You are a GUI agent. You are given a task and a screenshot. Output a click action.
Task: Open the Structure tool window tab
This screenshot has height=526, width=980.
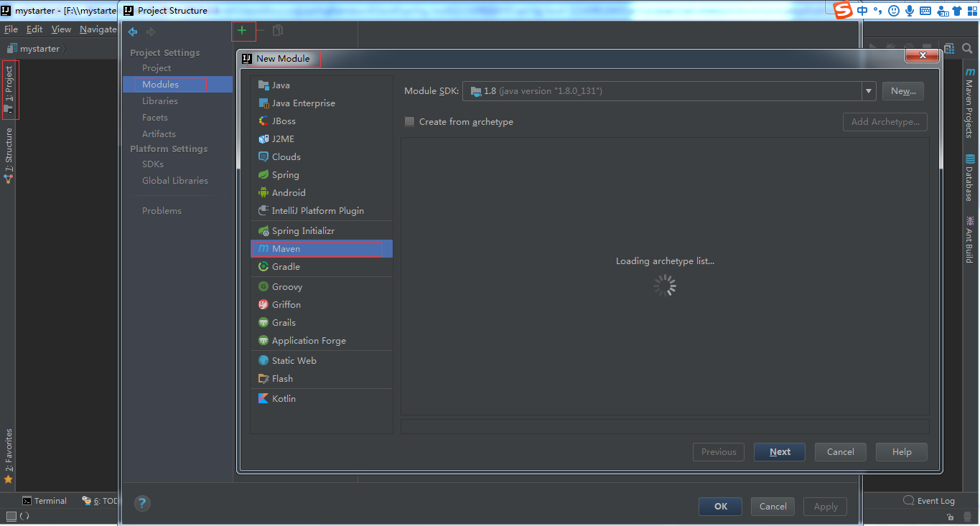pyautogui.click(x=9, y=155)
